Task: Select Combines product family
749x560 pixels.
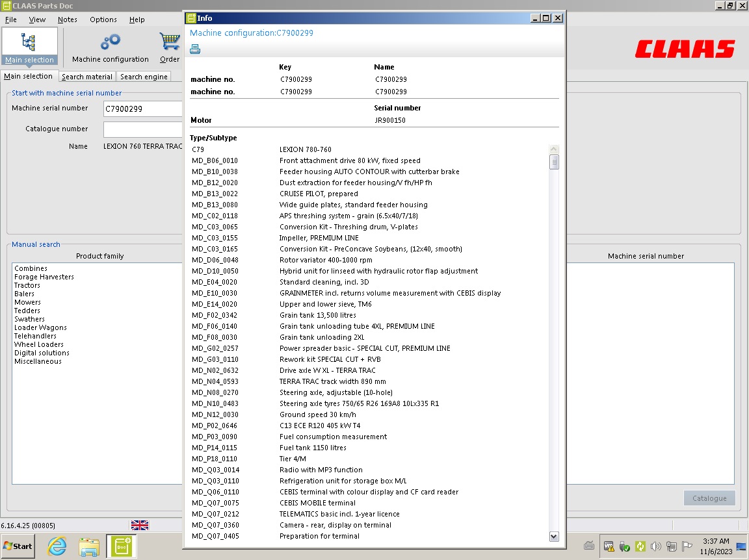Action: (x=31, y=268)
